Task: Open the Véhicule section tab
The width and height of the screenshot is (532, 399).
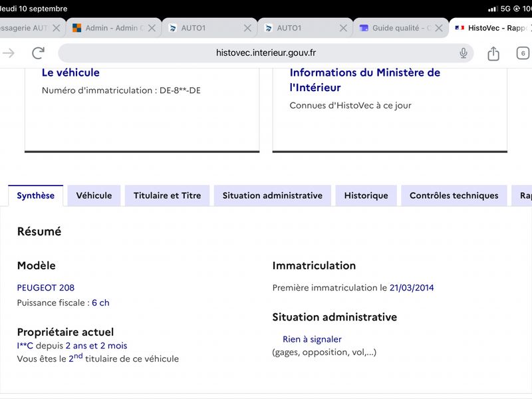Action: 94,196
